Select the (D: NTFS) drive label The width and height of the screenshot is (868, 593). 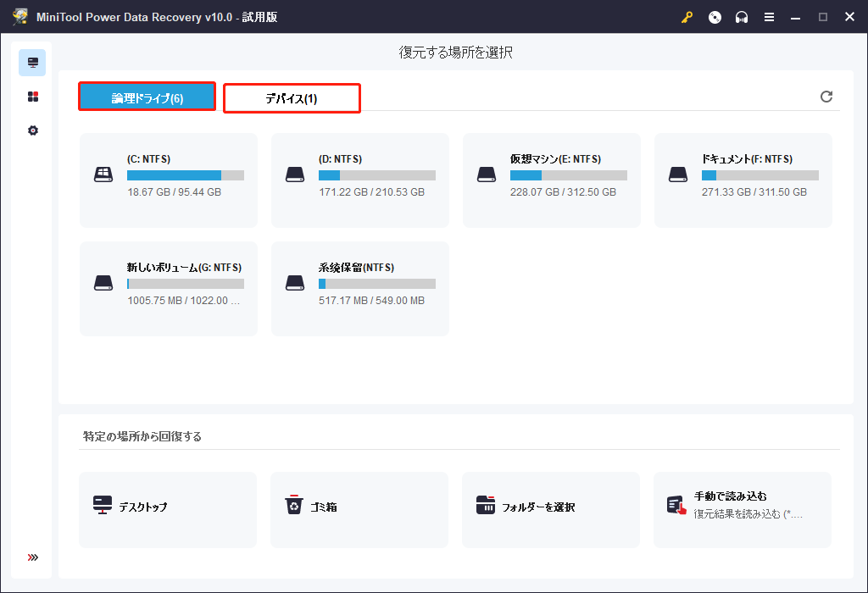pyautogui.click(x=341, y=159)
